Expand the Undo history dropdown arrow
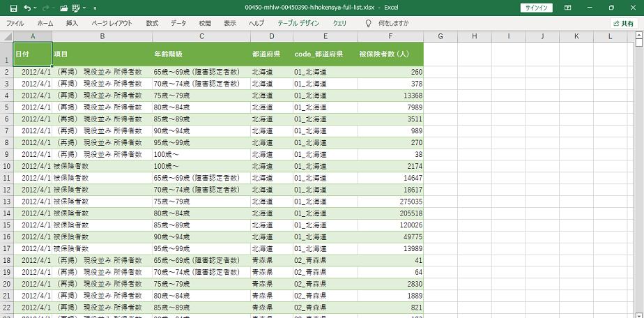644x318 pixels. [x=35, y=7]
